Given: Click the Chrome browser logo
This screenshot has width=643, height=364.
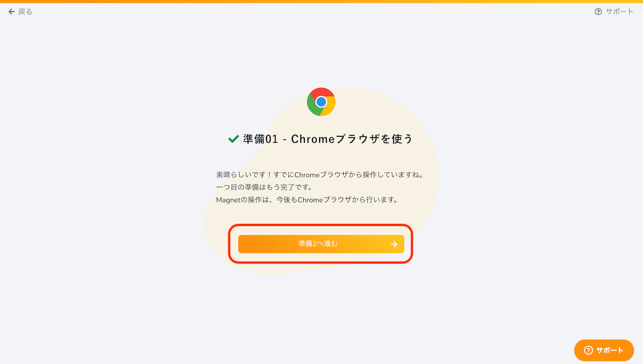Looking at the screenshot, I should 321,102.
